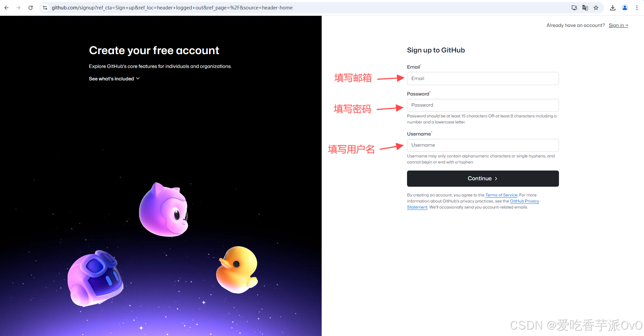Open the translate page icon

tap(585, 8)
